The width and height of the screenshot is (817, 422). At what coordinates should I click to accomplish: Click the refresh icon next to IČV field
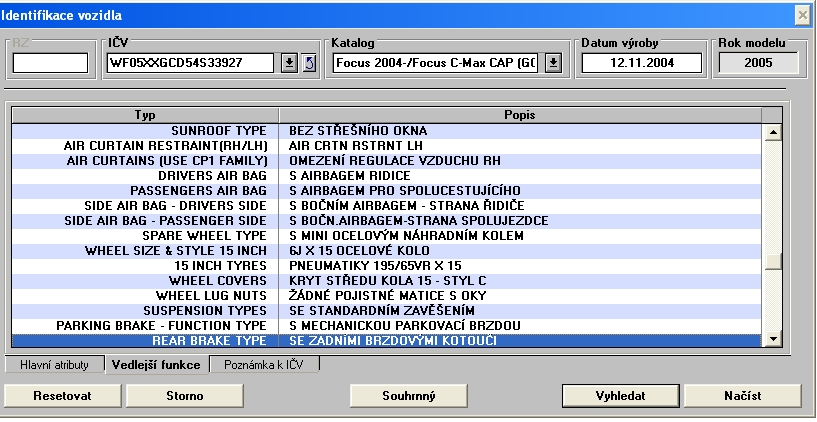[x=308, y=64]
